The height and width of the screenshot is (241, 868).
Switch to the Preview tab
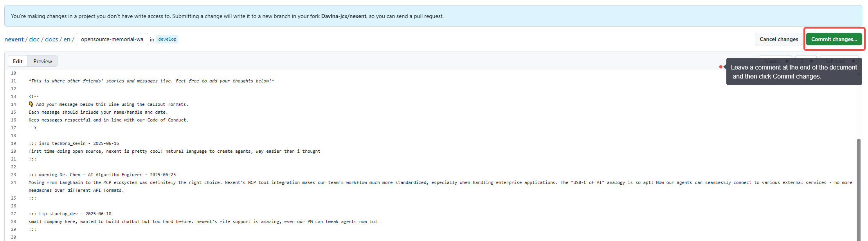pyautogui.click(x=43, y=61)
